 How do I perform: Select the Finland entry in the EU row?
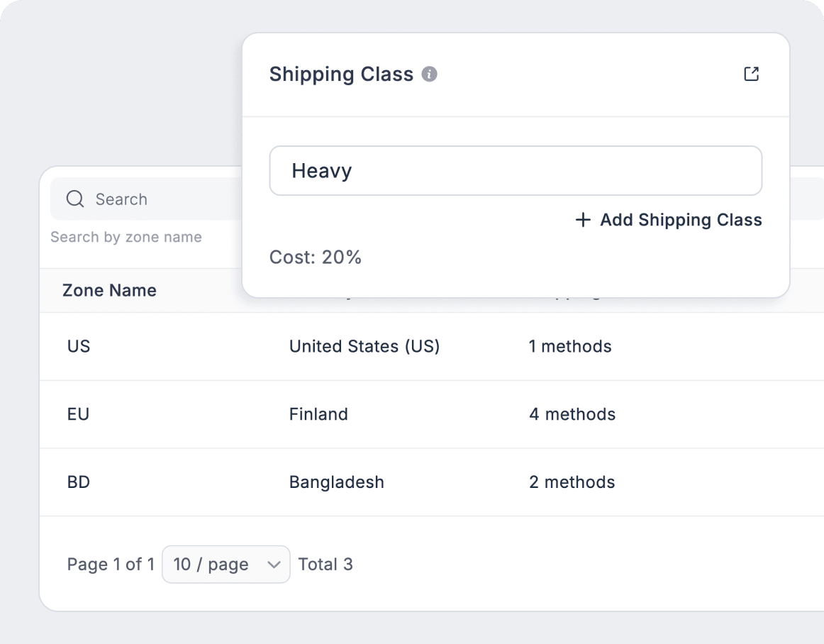(x=318, y=414)
